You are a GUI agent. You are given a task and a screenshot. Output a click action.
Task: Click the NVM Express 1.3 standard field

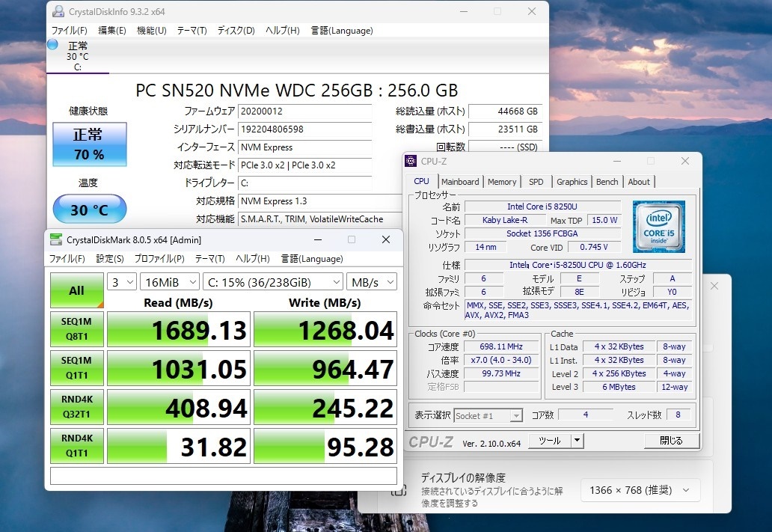(x=320, y=201)
